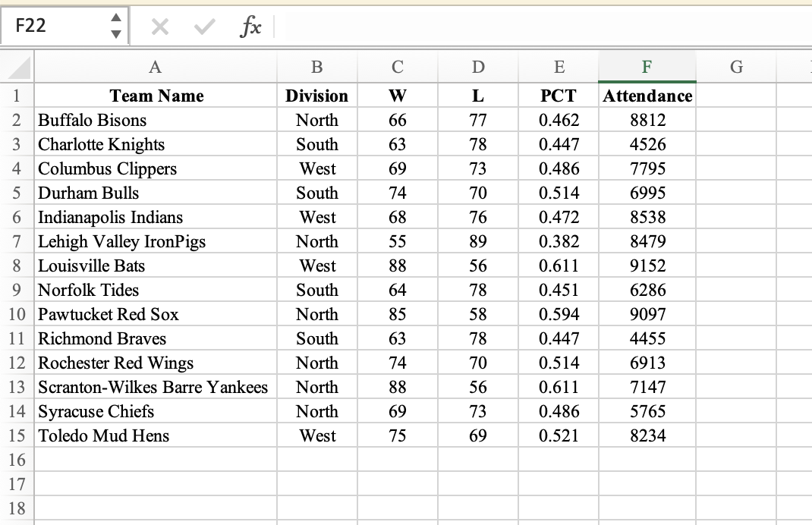Screen dimensions: 812x525
Task: Click the Insert Function fx icon
Action: [250, 25]
